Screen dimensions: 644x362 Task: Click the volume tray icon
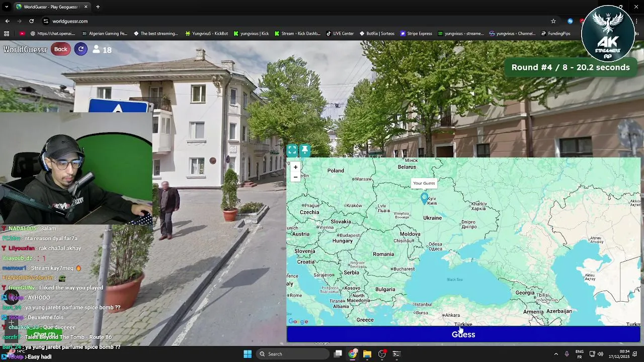coord(600,354)
